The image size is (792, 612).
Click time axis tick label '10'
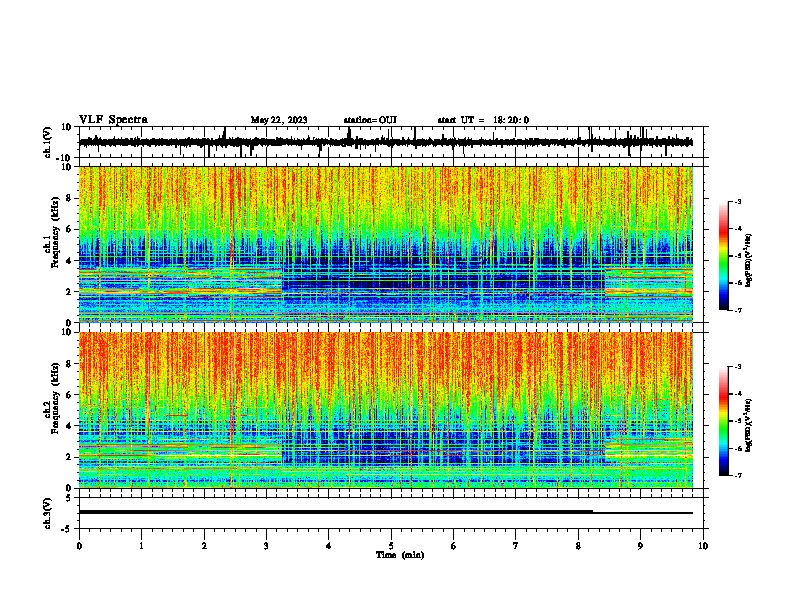(x=703, y=546)
